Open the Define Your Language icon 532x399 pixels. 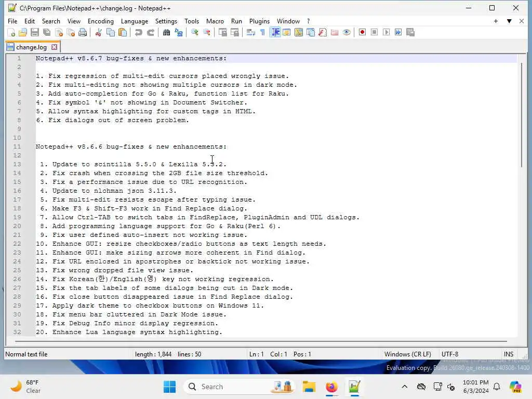[x=287, y=33]
